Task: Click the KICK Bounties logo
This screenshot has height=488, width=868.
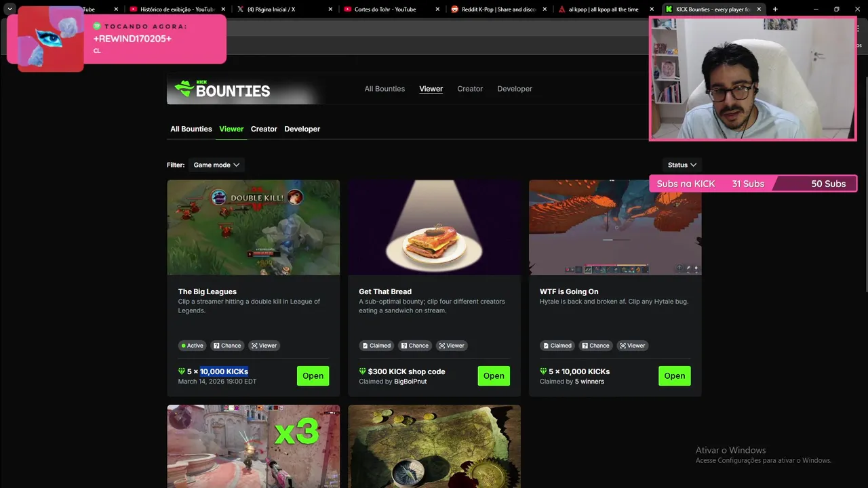Action: tap(222, 89)
